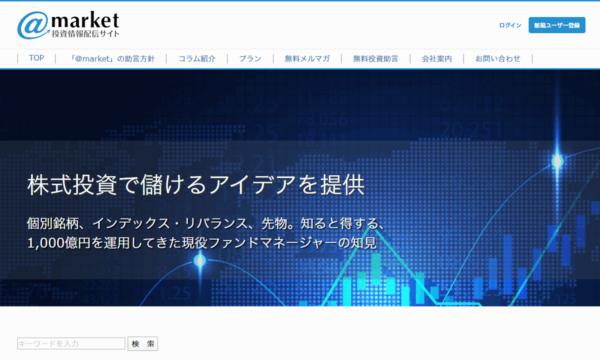Image resolution: width=600 pixels, height=360 pixels.
Task: Click the blue @ symbol logo icon
Action: pos(33,25)
